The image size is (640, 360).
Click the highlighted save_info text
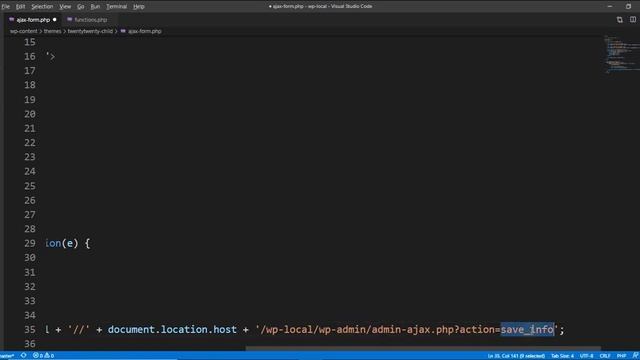527,329
